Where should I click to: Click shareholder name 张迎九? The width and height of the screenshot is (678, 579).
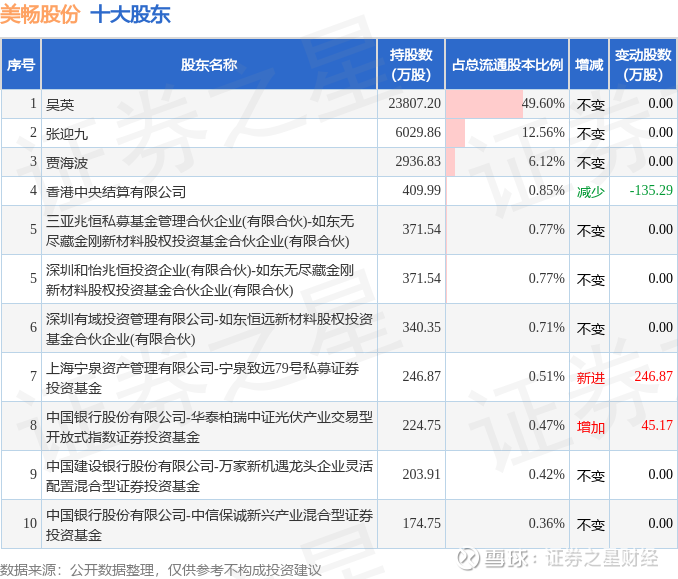coord(67,134)
